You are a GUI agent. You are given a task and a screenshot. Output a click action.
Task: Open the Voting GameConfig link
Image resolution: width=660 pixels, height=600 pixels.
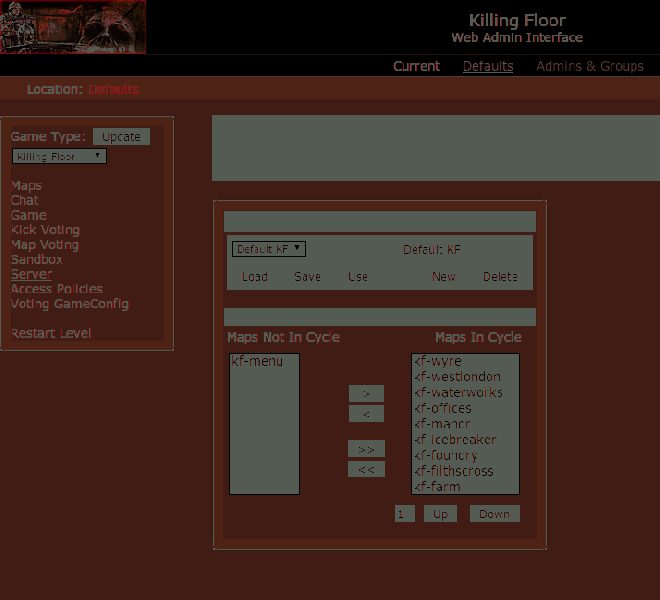tap(70, 304)
